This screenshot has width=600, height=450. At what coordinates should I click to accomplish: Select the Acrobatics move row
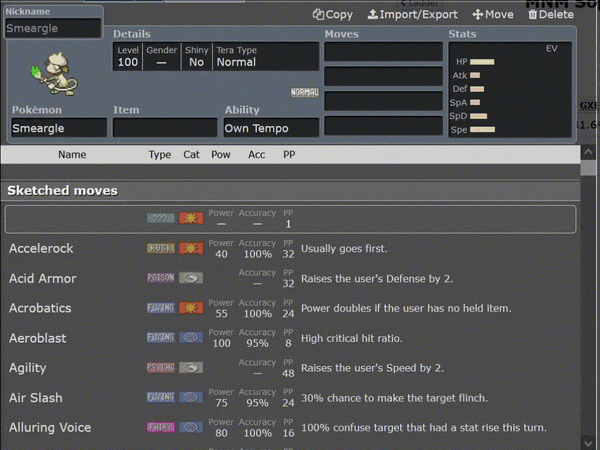click(40, 308)
